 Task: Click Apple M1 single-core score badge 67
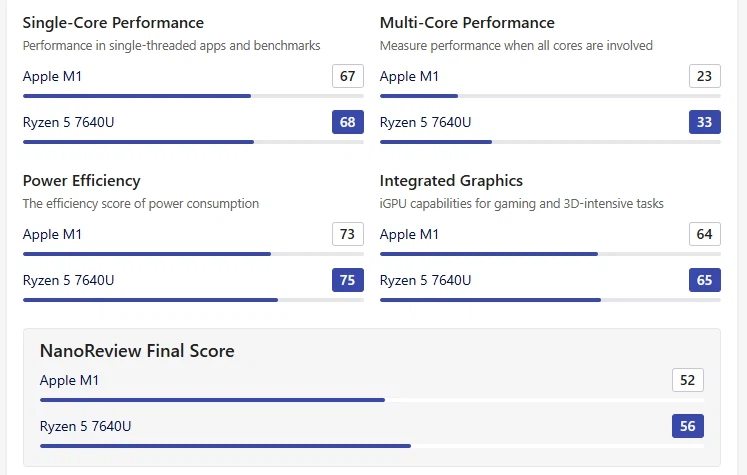[348, 77]
